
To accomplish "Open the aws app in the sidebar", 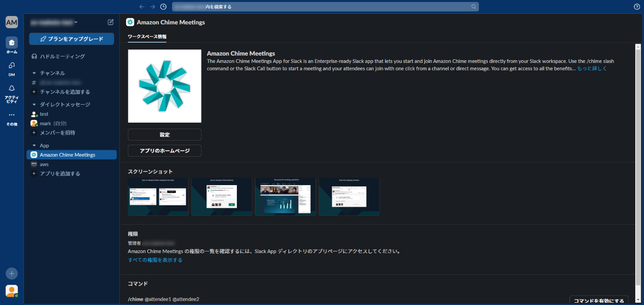I will 71,164.
